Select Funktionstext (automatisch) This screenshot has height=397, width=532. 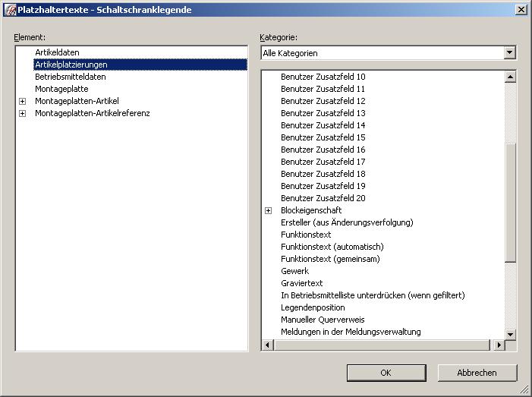click(332, 247)
